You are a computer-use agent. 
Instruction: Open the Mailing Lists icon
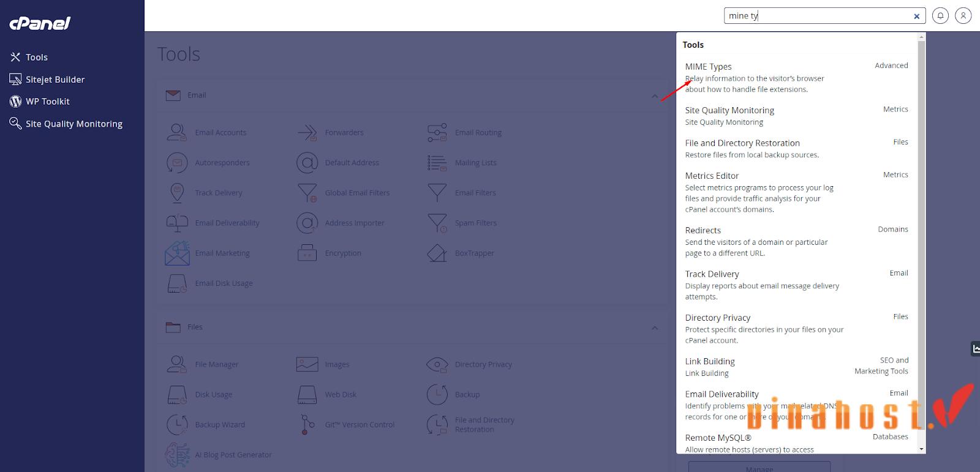437,163
